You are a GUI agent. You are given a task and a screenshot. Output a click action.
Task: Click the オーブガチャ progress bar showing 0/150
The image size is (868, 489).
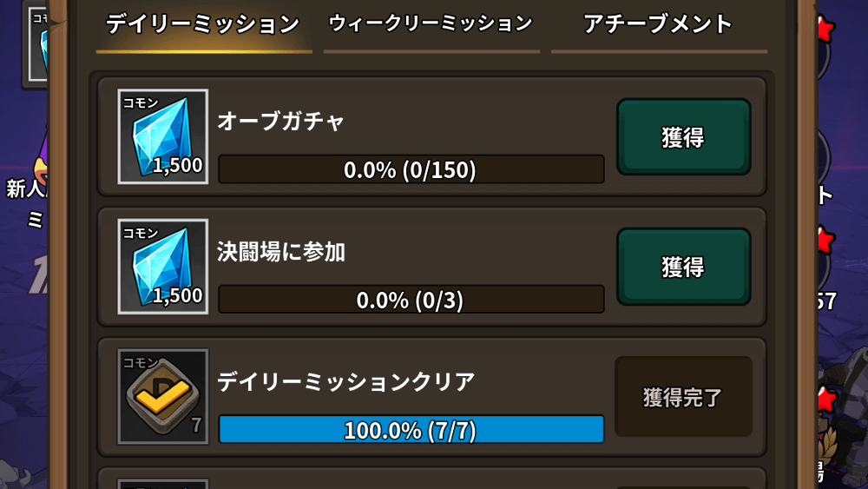point(411,169)
